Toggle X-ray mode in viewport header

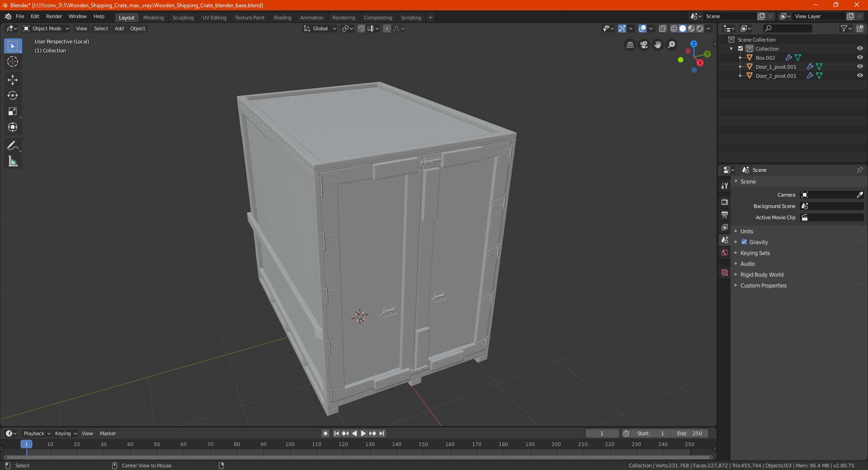(662, 28)
